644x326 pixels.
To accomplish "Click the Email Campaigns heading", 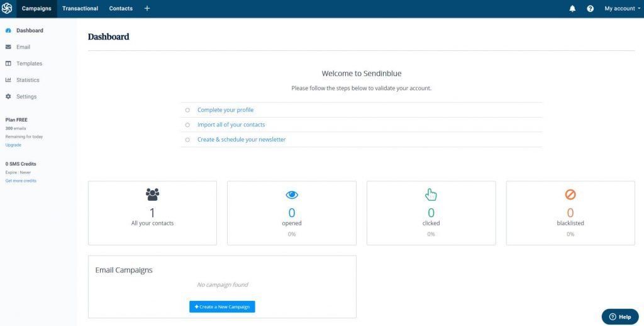I will coord(124,270).
